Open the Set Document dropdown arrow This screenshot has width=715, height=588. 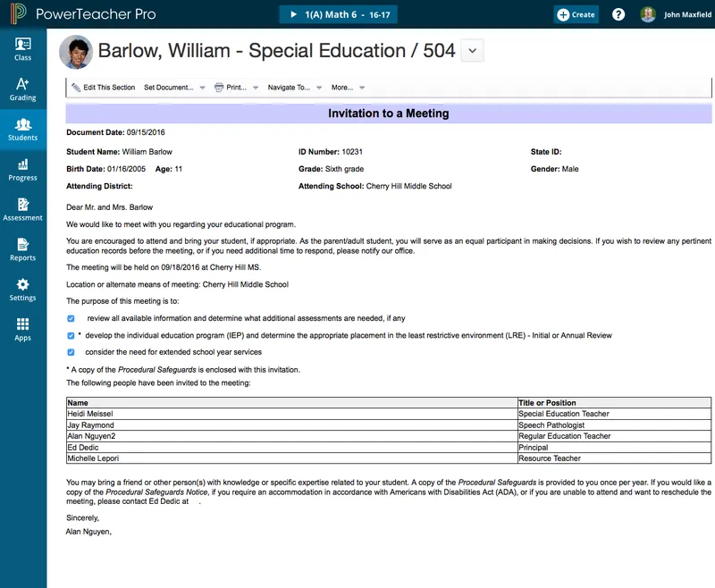click(203, 88)
